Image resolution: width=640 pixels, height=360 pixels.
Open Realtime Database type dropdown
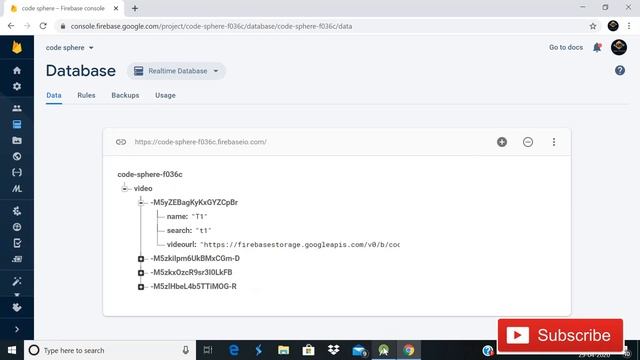(x=176, y=71)
